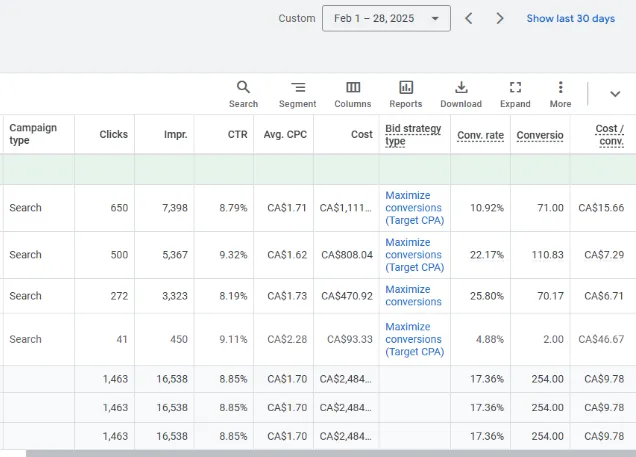Sort by the Clicks column header
Image resolution: width=636 pixels, height=457 pixels.
pyautogui.click(x=114, y=134)
